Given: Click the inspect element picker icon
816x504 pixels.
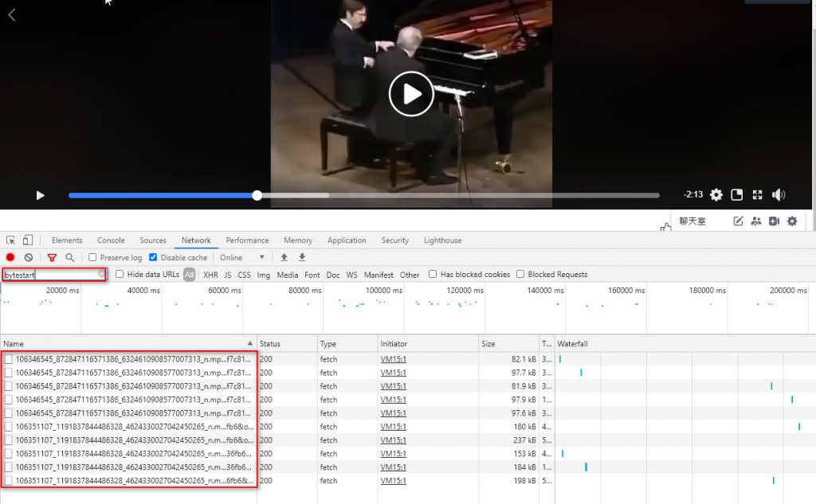Looking at the screenshot, I should [x=11, y=240].
